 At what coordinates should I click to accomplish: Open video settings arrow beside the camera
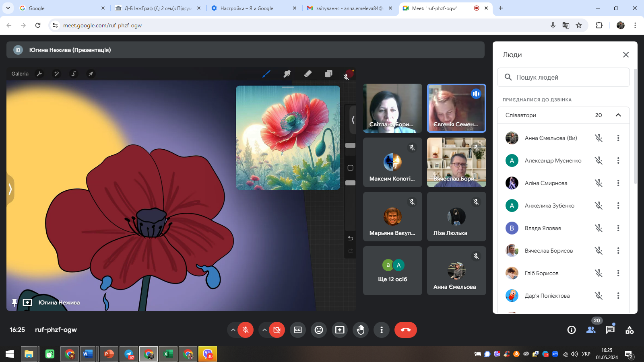pos(264,330)
